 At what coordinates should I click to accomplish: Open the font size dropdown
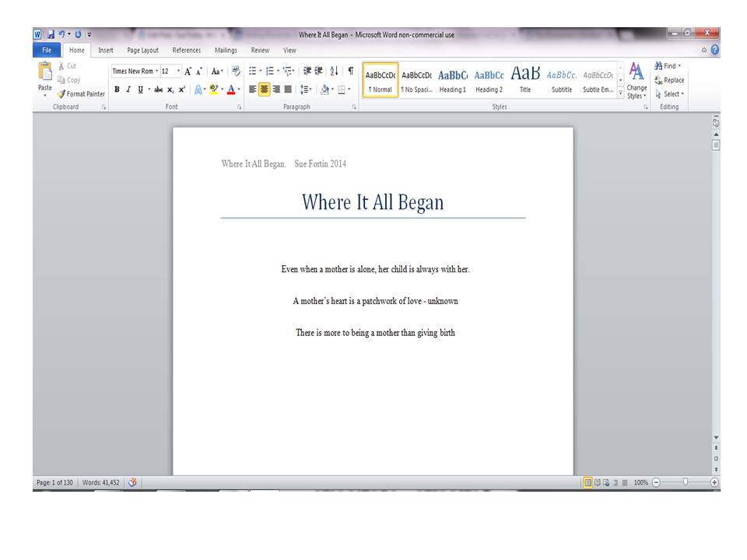click(178, 71)
